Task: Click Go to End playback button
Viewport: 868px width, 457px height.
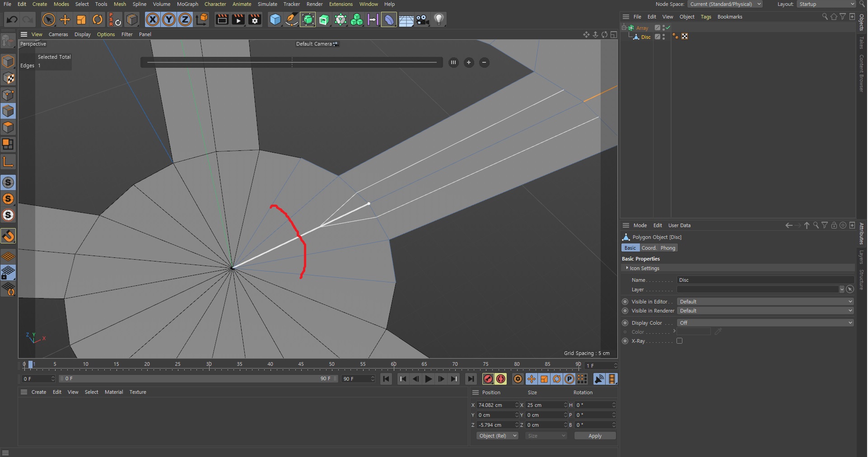Action: pyautogui.click(x=471, y=379)
